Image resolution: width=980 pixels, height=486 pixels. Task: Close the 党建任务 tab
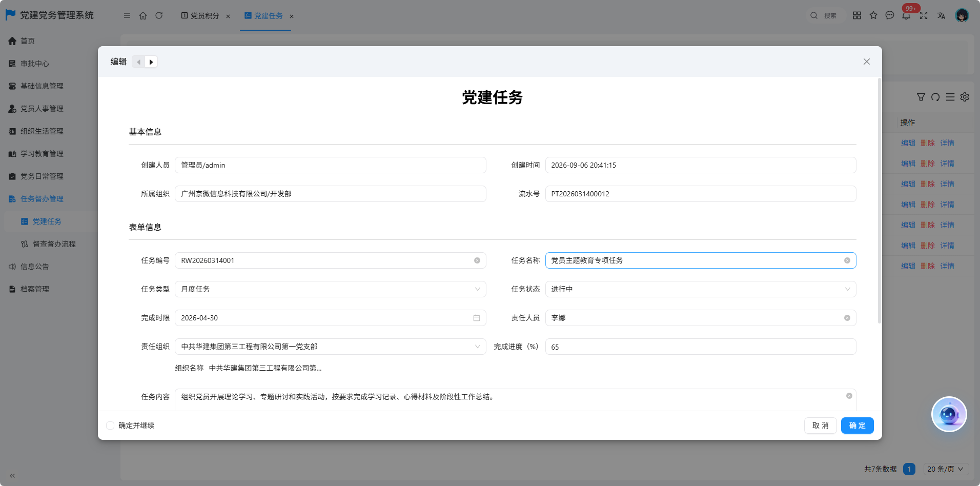(x=292, y=16)
